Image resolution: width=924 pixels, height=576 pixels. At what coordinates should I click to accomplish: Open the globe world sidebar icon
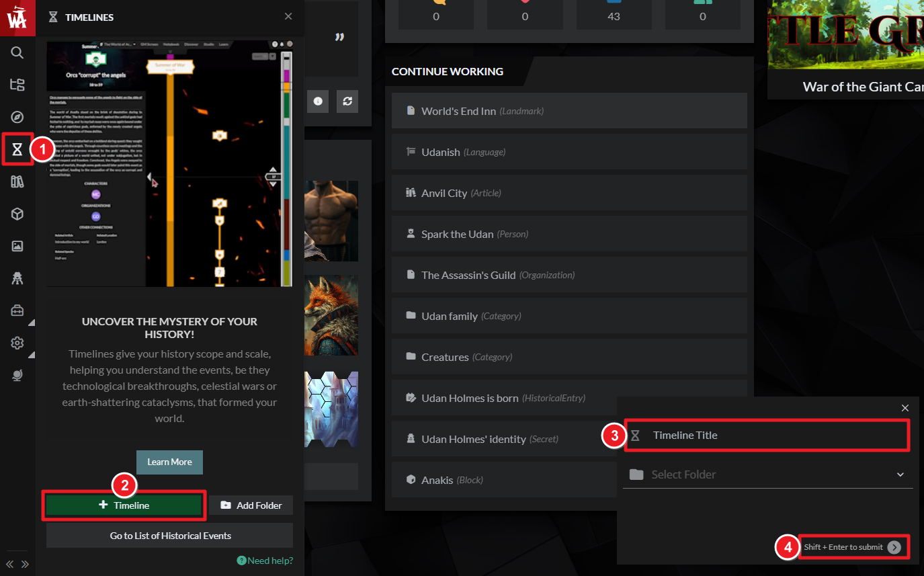pos(17,376)
